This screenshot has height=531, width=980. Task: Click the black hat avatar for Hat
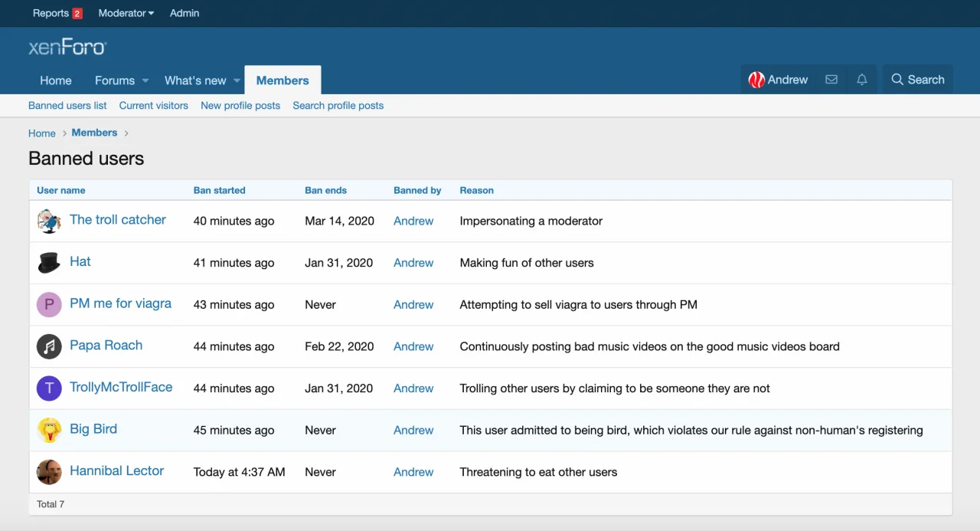tap(49, 263)
